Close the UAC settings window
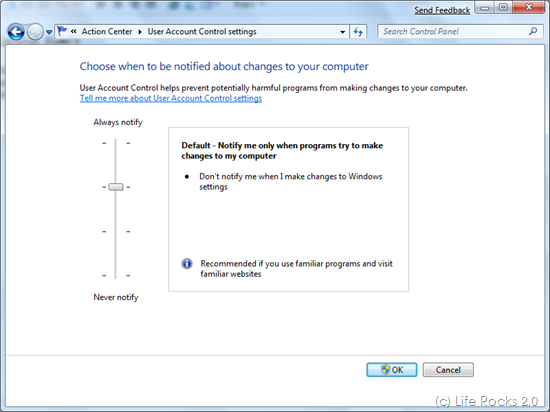550x412 pixels. (x=530, y=8)
